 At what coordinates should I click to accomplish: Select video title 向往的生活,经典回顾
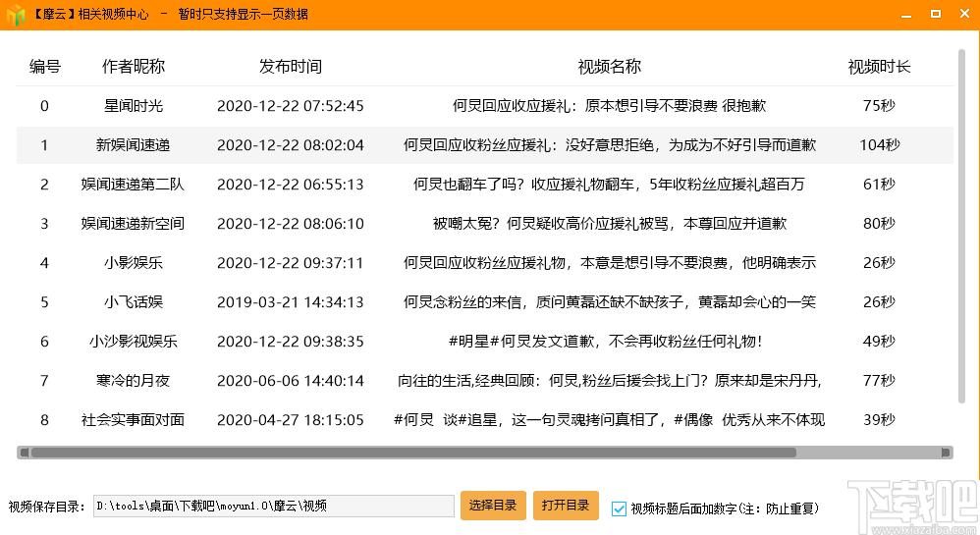[610, 381]
